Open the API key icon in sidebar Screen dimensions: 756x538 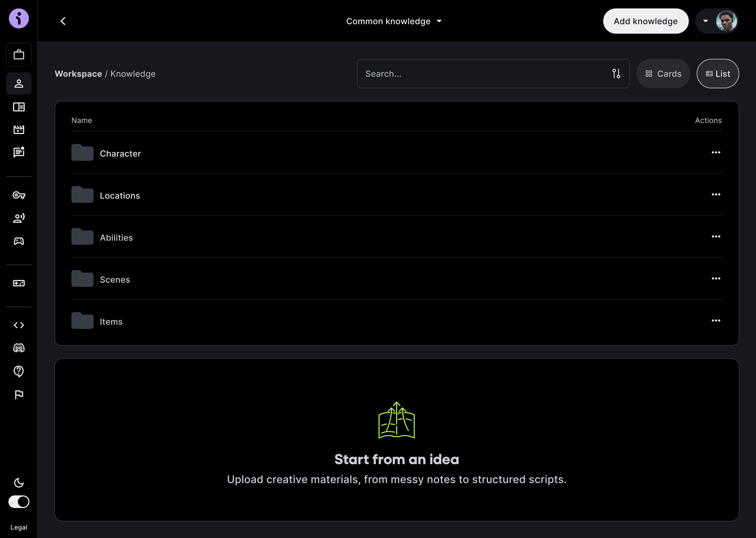tap(19, 195)
